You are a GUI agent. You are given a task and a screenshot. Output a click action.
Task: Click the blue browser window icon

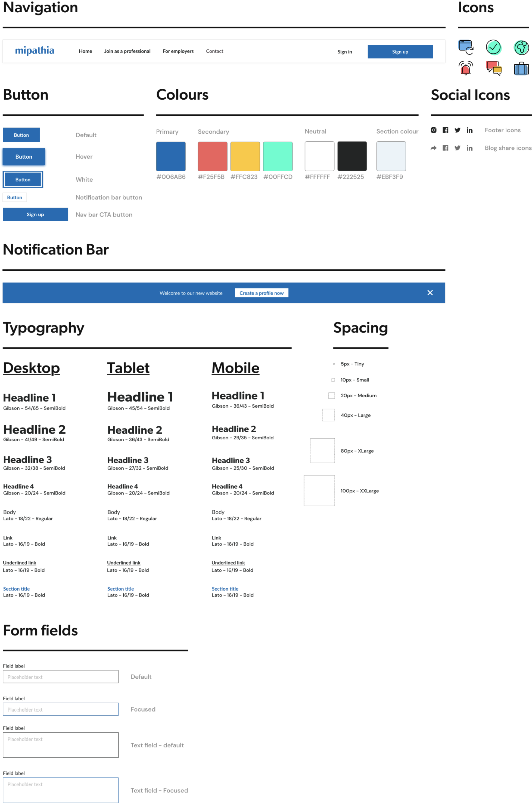pyautogui.click(x=464, y=45)
